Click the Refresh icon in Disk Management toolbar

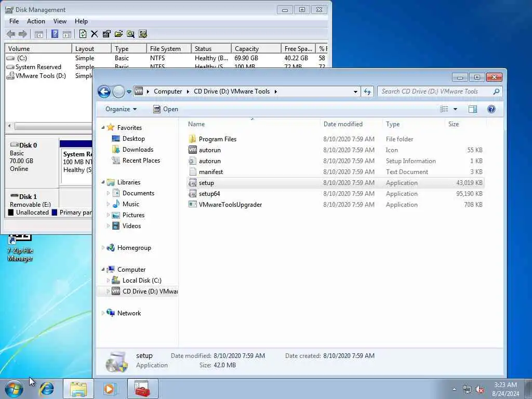[x=83, y=34]
